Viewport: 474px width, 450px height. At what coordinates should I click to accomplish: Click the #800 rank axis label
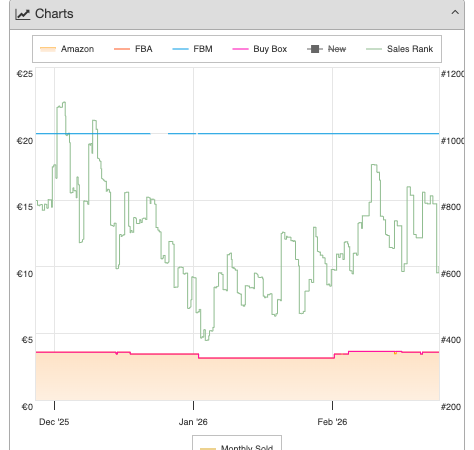[x=451, y=207]
